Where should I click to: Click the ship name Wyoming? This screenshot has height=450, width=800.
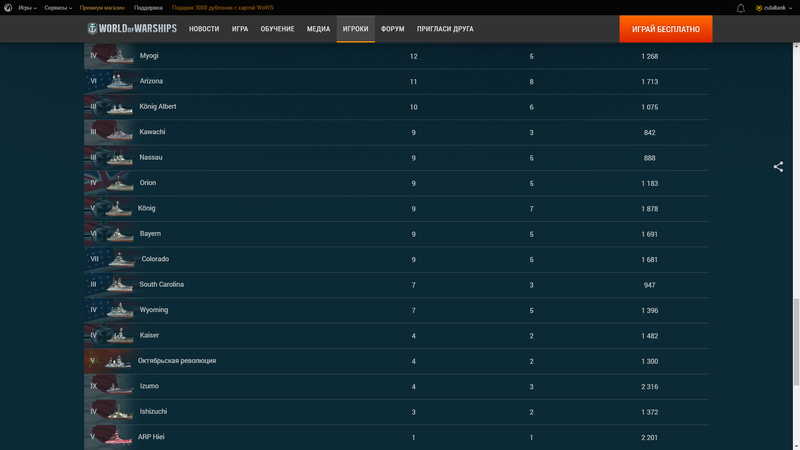click(x=154, y=310)
